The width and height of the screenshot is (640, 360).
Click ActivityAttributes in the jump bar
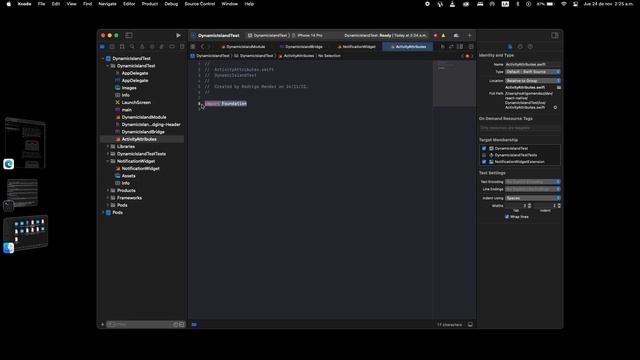pos(296,56)
